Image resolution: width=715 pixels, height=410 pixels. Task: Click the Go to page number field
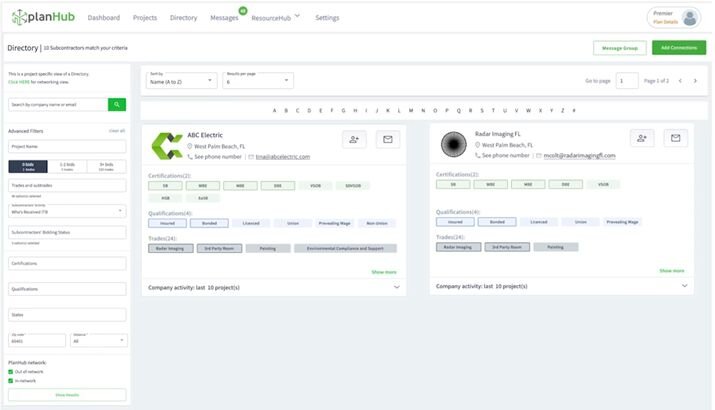click(x=627, y=81)
